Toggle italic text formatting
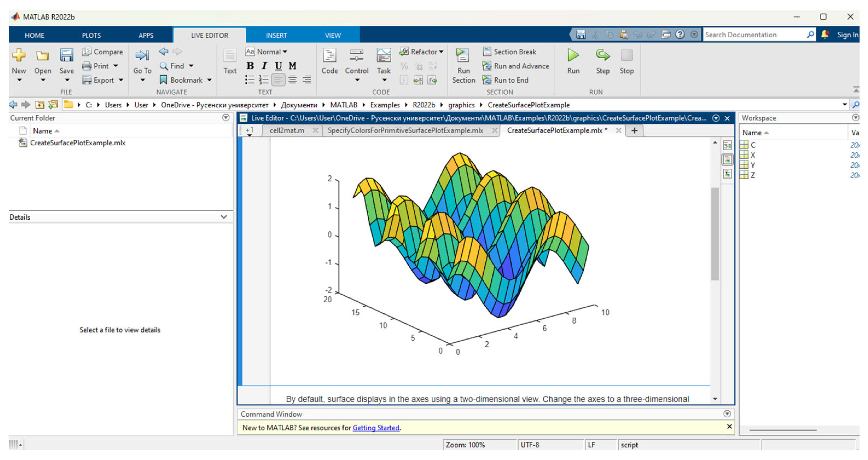 point(264,65)
